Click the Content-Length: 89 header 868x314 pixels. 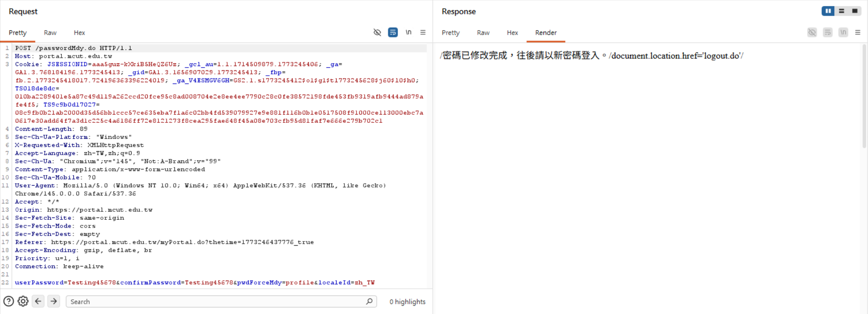click(x=51, y=129)
